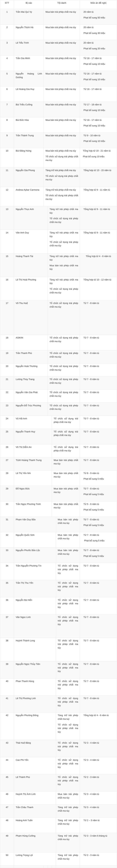This screenshot has width=117, height=868.
Task: Click the Tội danh column header
Action: tap(62, 3)
